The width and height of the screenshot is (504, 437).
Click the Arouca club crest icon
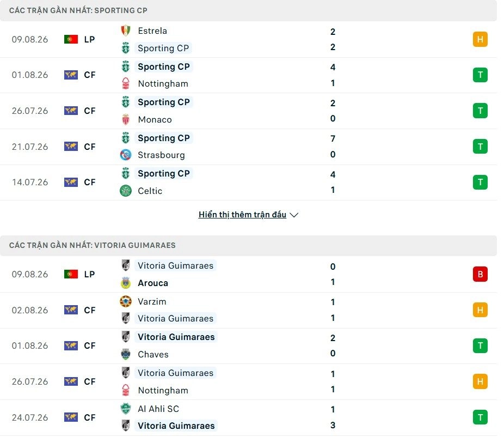coord(126,283)
